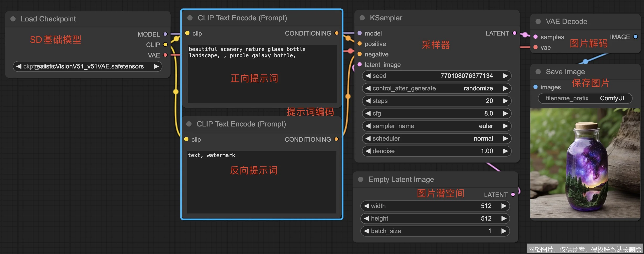
Task: Click the LATENT output on Empty Latent Image
Action: [513, 194]
